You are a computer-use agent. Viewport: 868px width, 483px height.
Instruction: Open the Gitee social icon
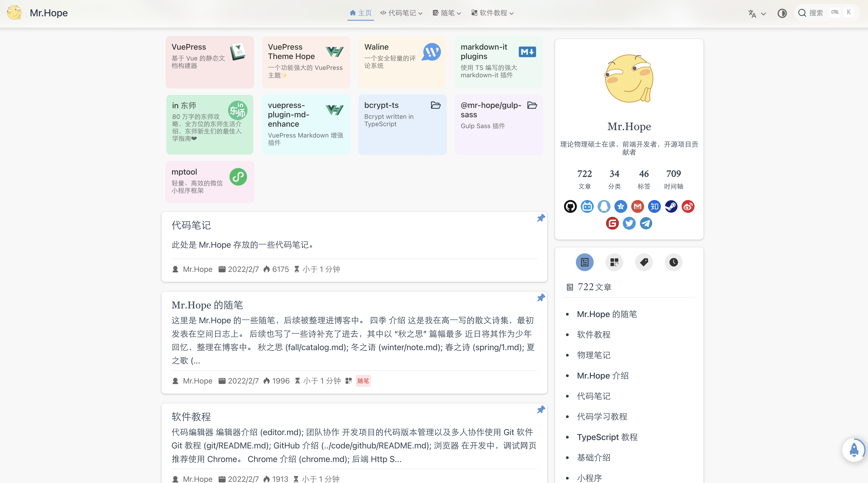click(x=612, y=223)
